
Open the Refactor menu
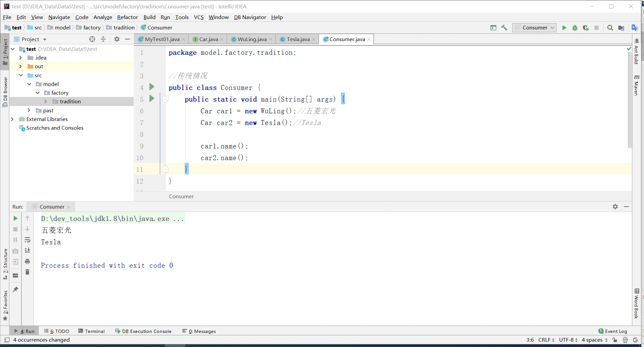127,17
